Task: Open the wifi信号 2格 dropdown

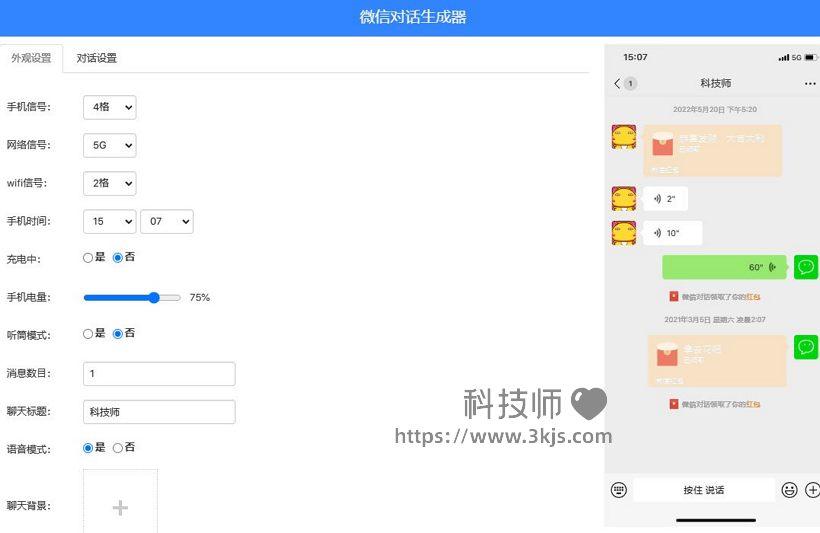Action: (x=110, y=183)
